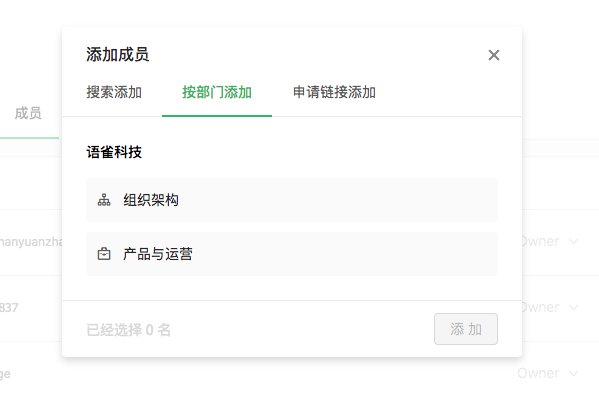Click the 语雀科技 organization heading
Screen dimensions: 599x401
(114, 152)
